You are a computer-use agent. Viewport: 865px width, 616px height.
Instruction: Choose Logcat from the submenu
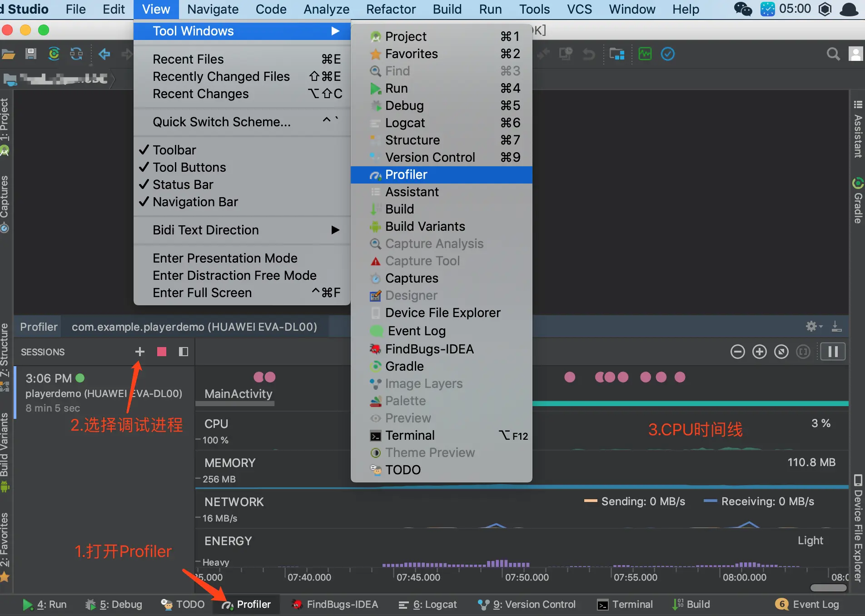(x=442, y=123)
